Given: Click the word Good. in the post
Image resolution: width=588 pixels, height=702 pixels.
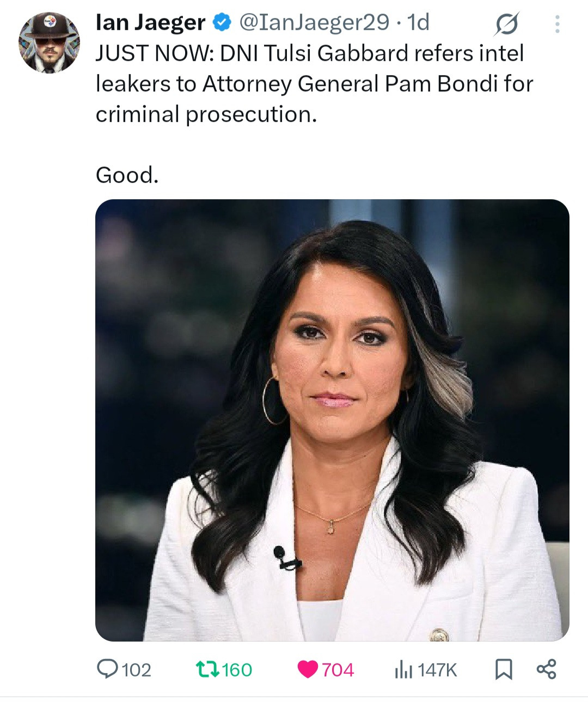Looking at the screenshot, I should tap(127, 175).
